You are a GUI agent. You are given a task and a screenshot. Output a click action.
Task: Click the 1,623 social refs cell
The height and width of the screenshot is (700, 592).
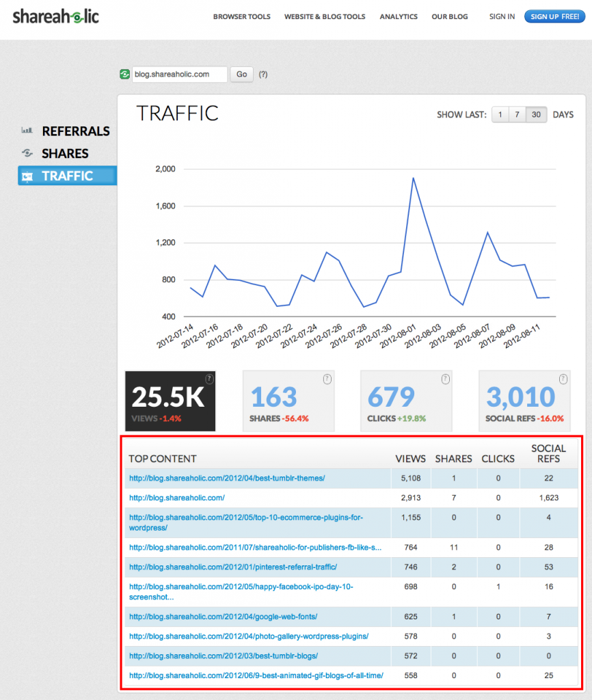(549, 498)
